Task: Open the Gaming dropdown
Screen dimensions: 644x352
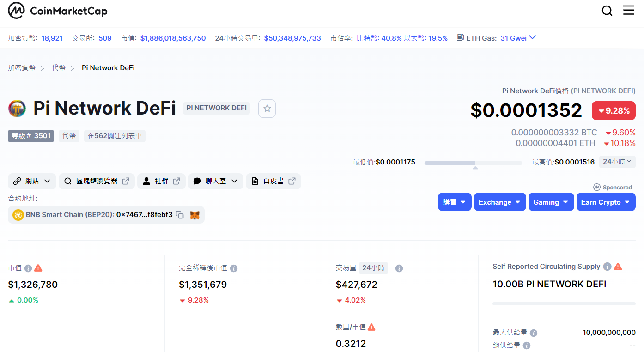Action: tap(551, 202)
